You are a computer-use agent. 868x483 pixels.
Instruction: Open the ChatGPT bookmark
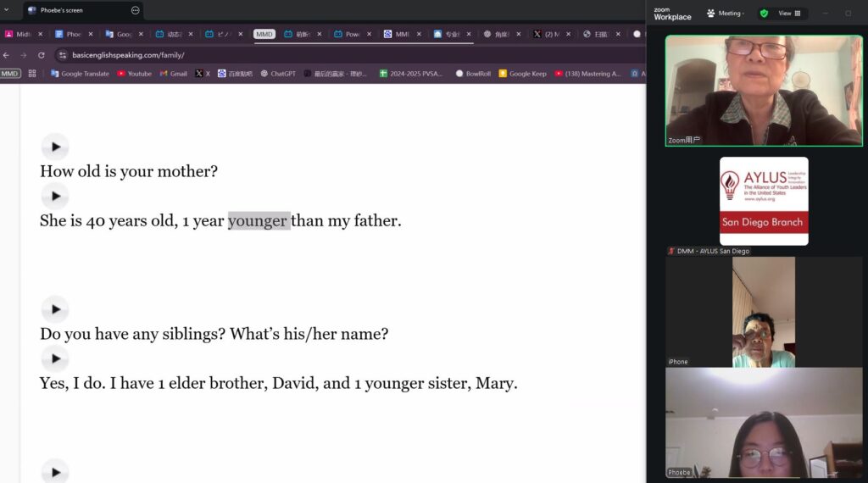coord(278,74)
